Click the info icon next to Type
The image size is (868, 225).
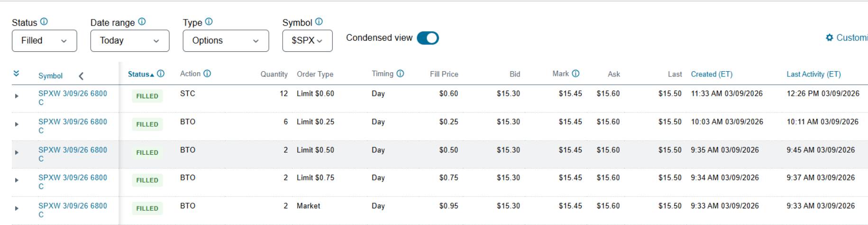coord(209,22)
